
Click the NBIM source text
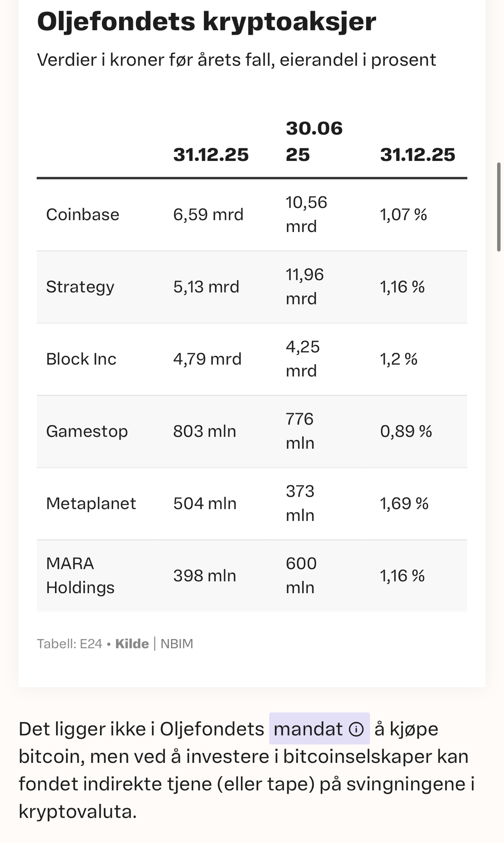tap(177, 644)
